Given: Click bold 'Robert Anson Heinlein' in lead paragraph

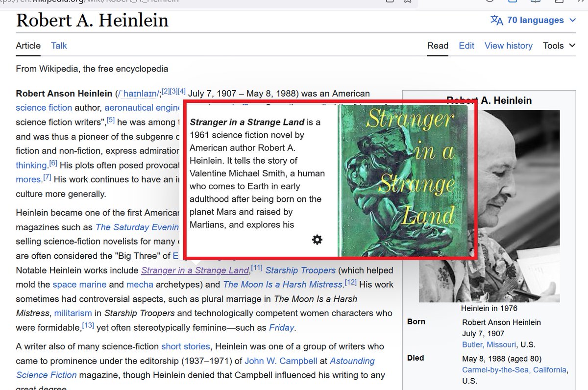Looking at the screenshot, I should point(64,94).
